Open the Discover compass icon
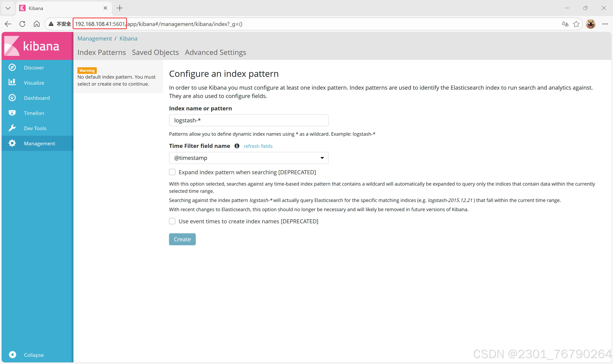 click(12, 67)
